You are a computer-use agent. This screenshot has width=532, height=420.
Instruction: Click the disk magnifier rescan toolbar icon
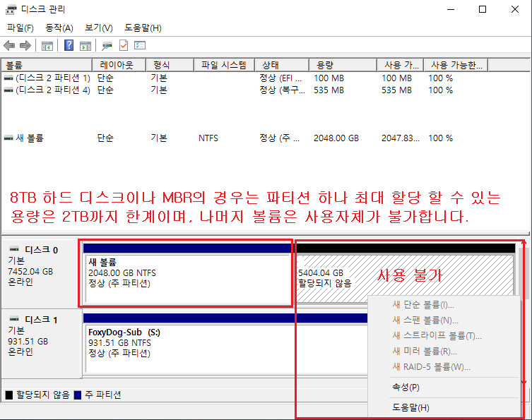107,46
